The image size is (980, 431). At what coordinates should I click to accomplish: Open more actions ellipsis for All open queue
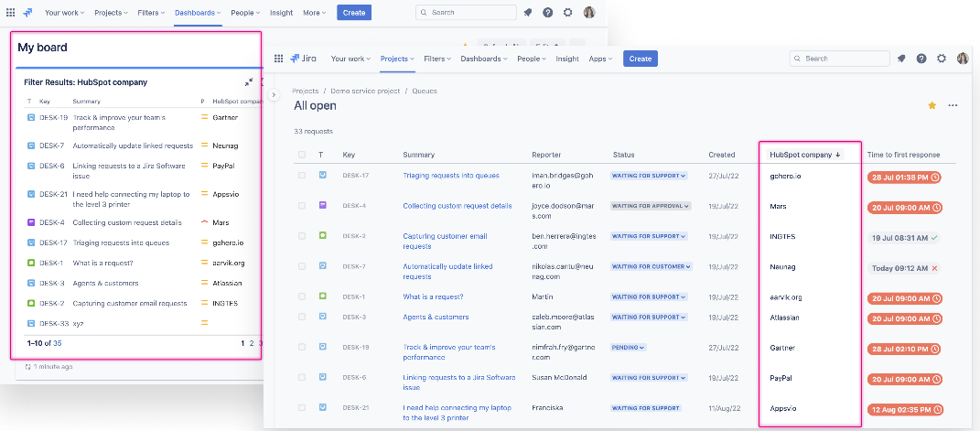point(953,105)
